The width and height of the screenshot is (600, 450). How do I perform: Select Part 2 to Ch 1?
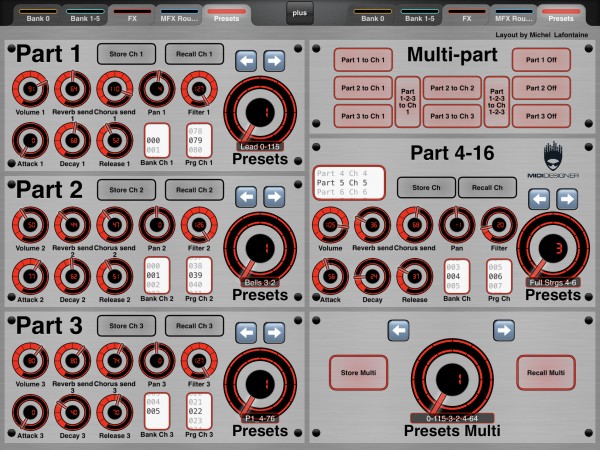(x=363, y=88)
